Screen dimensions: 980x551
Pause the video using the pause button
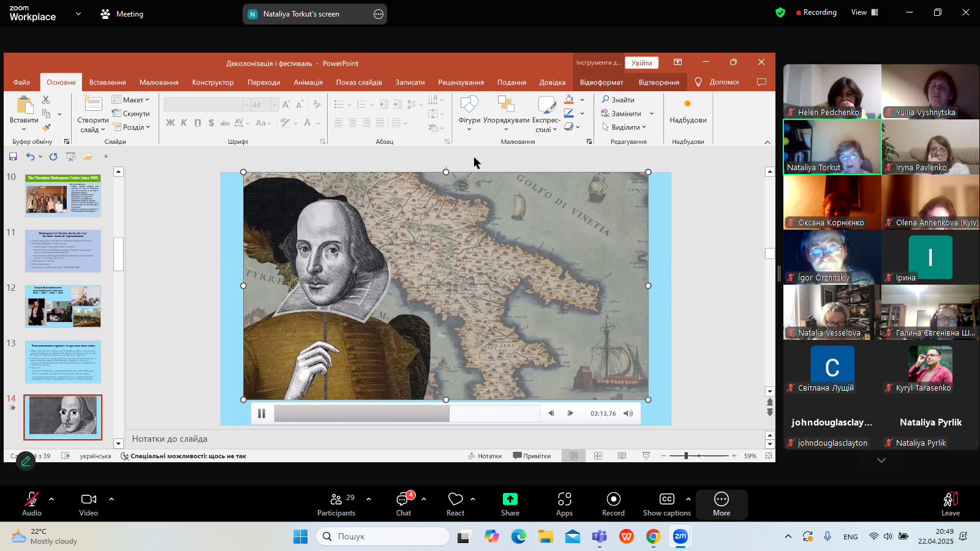pos(262,413)
